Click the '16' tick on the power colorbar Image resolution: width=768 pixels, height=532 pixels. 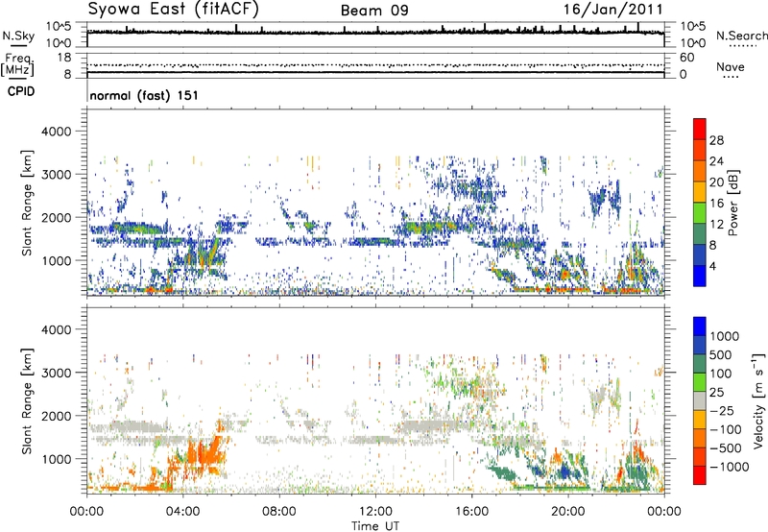716,204
